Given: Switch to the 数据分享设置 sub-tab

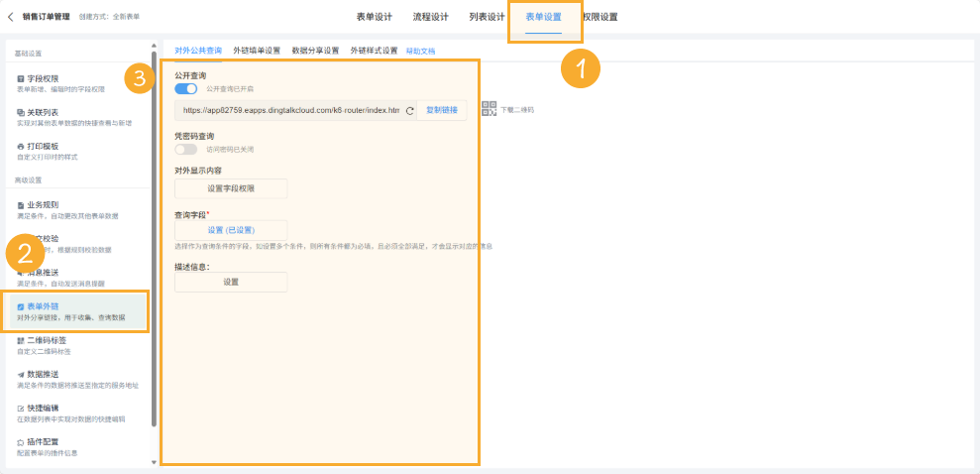Looking at the screenshot, I should pos(316,51).
